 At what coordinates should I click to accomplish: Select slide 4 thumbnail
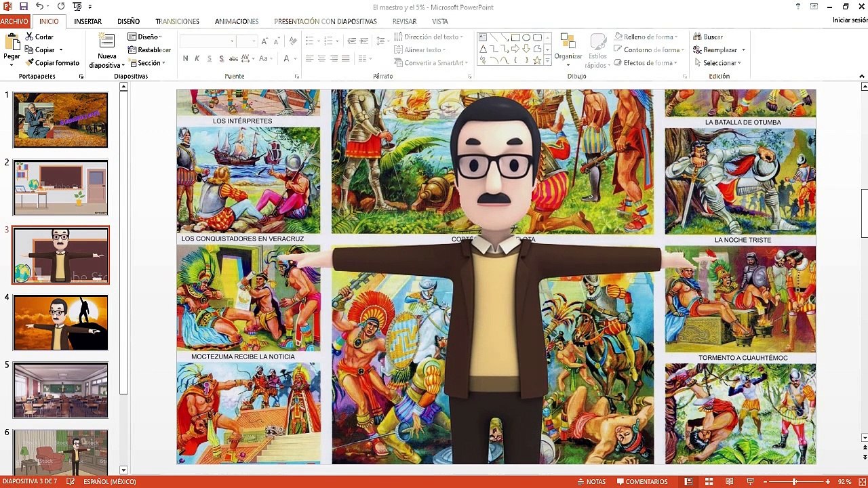[x=60, y=323]
